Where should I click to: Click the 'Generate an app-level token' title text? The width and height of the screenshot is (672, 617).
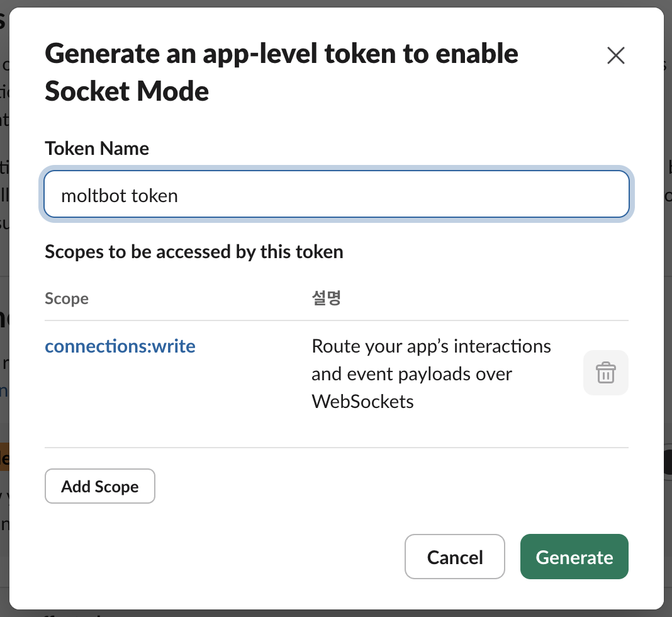click(281, 54)
